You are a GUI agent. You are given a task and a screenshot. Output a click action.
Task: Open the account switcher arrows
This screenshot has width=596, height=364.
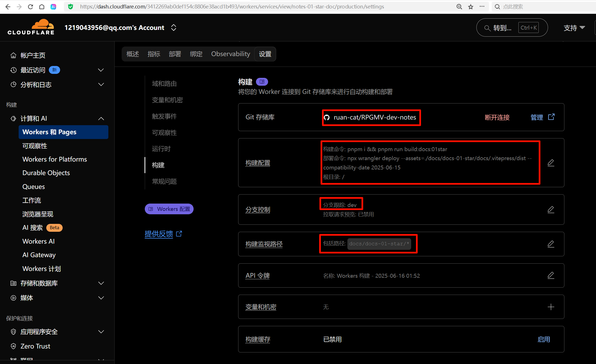pos(174,28)
